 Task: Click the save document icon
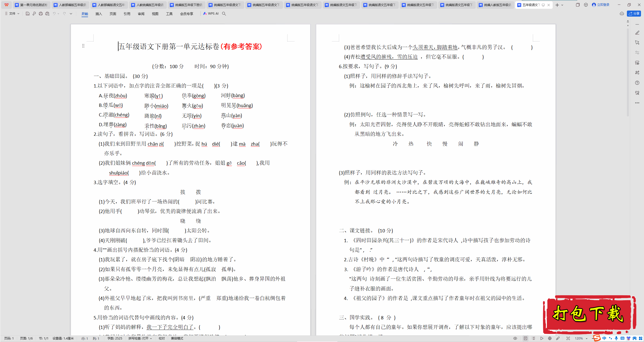coord(28,14)
